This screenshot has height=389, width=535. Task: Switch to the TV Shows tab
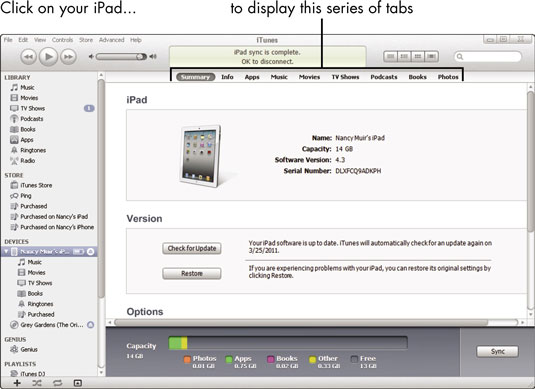click(x=345, y=77)
